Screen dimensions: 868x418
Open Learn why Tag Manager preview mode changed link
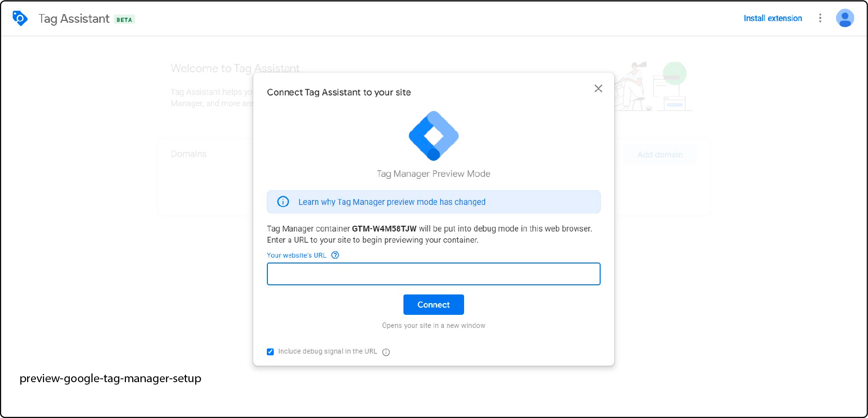(x=392, y=202)
